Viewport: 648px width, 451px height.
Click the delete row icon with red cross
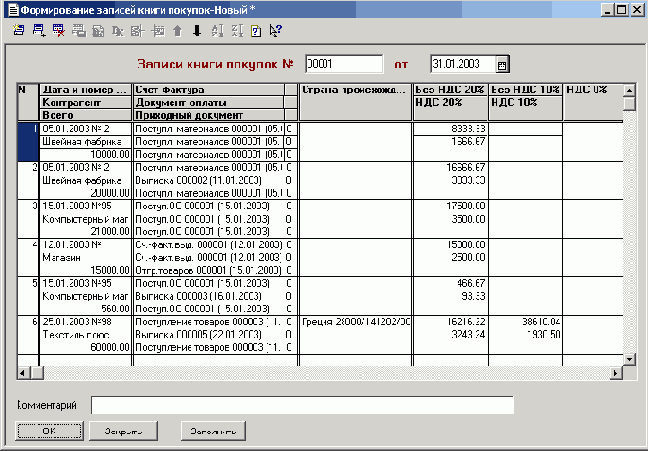coord(58,31)
